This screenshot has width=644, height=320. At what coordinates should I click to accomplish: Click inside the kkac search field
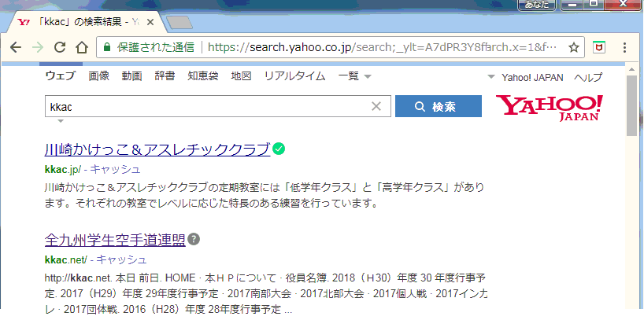click(205, 106)
